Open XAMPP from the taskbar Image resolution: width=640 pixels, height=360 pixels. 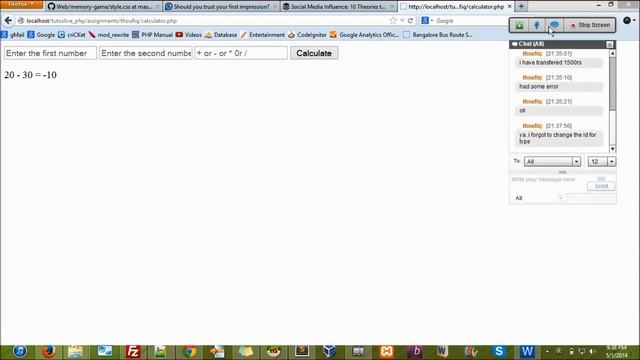click(386, 351)
